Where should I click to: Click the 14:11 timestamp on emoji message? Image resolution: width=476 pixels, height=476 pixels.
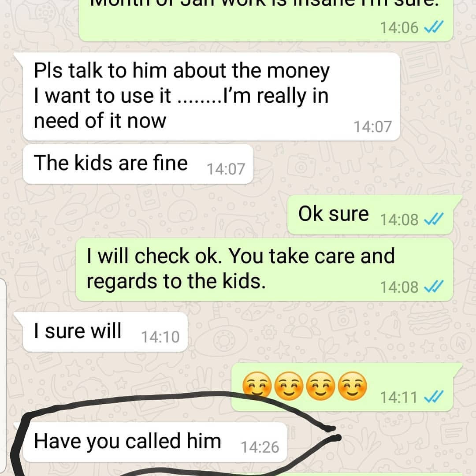click(x=398, y=397)
